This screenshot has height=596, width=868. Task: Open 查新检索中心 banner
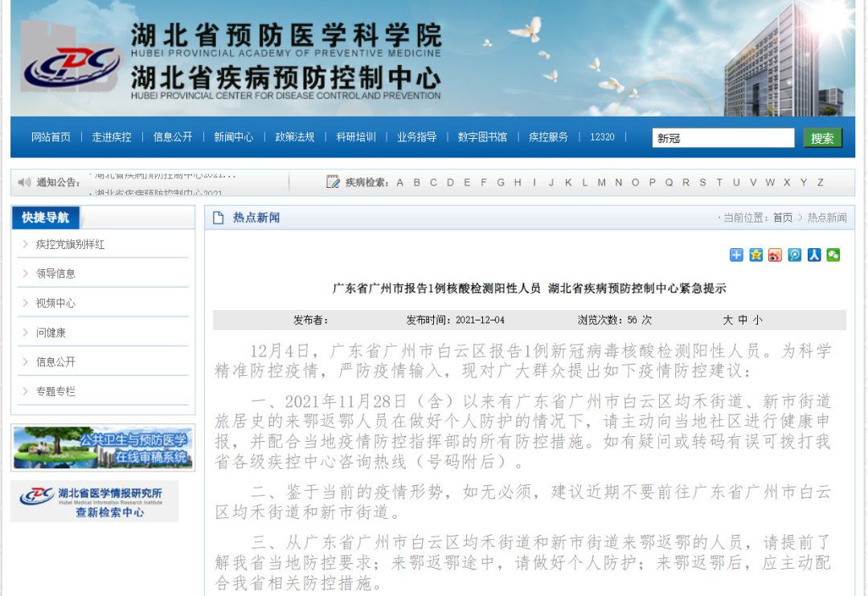95,501
